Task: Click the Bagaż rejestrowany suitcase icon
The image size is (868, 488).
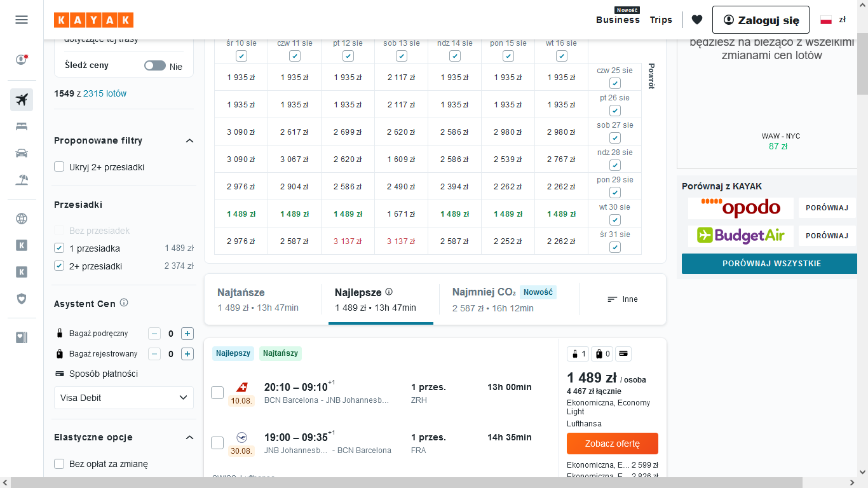Action: [60, 354]
